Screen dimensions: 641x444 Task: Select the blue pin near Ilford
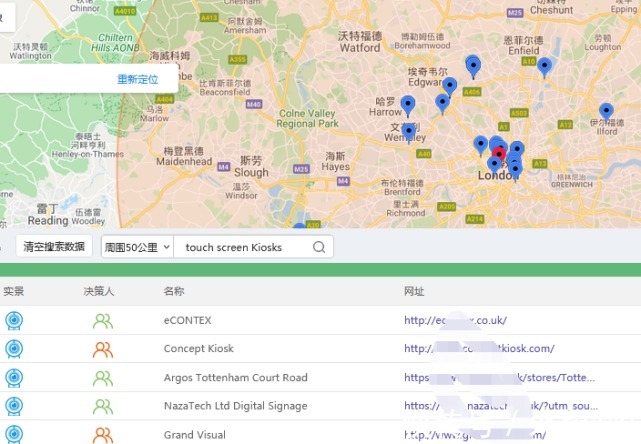[606, 112]
